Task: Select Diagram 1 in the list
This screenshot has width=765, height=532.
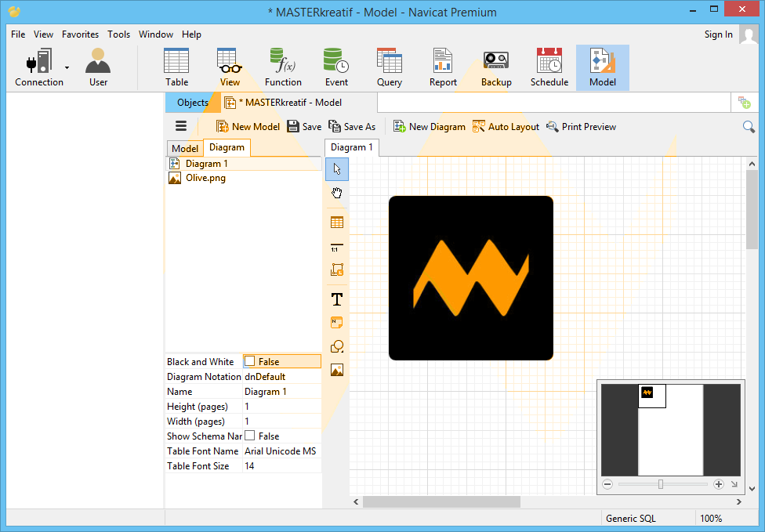Action: click(x=244, y=163)
